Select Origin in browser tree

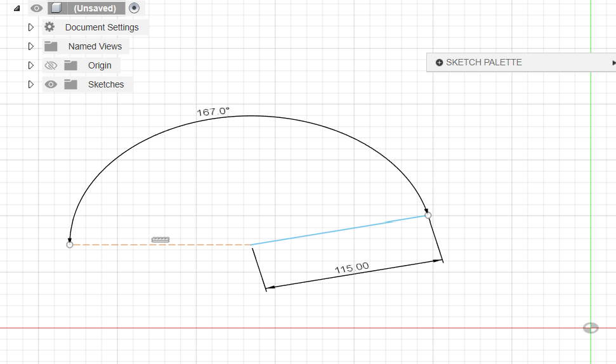100,65
